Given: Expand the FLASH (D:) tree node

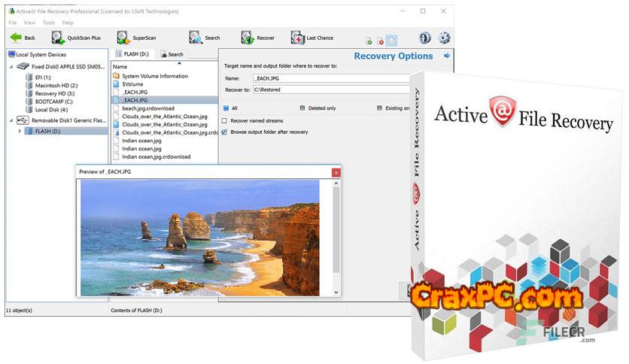Looking at the screenshot, I should [20, 131].
